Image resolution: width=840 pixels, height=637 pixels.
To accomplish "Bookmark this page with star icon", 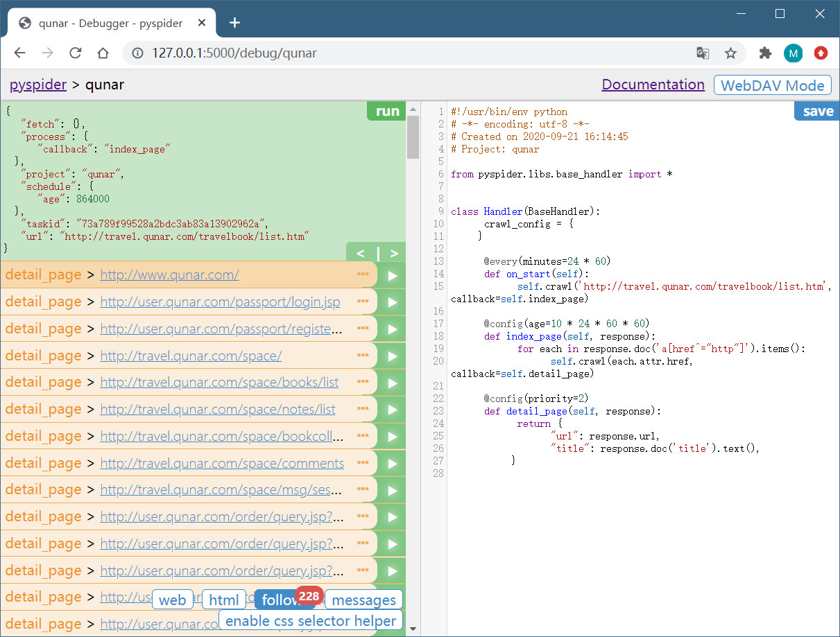I will [x=730, y=53].
